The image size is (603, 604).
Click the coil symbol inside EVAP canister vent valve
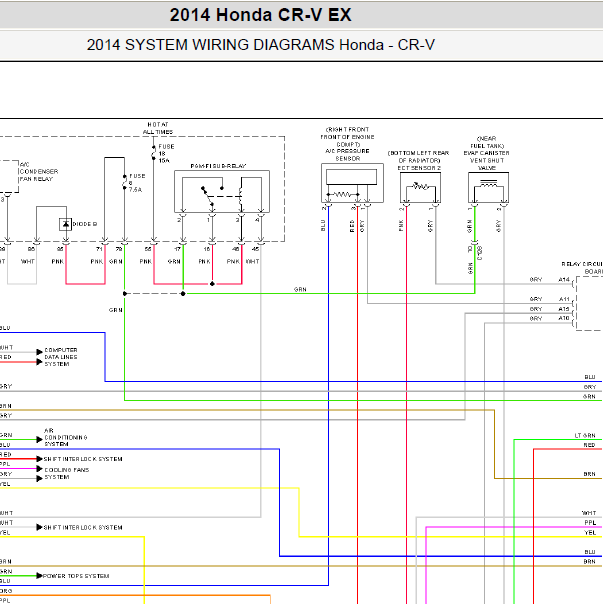point(488,184)
